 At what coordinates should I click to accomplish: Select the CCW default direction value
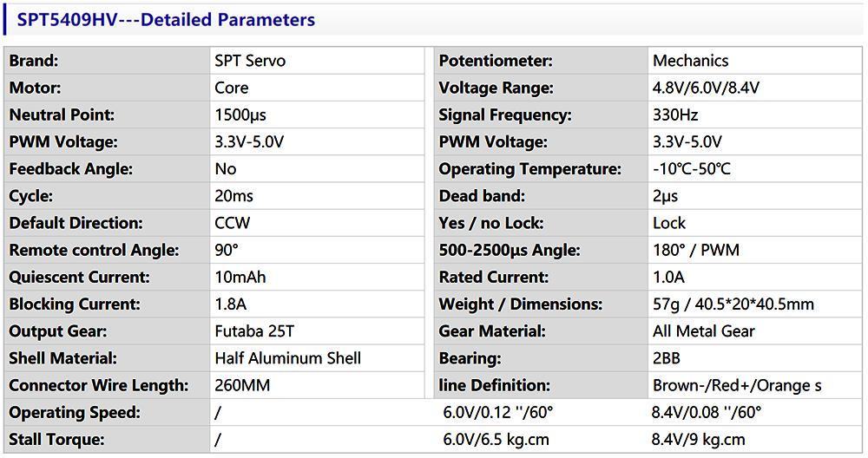click(x=232, y=223)
